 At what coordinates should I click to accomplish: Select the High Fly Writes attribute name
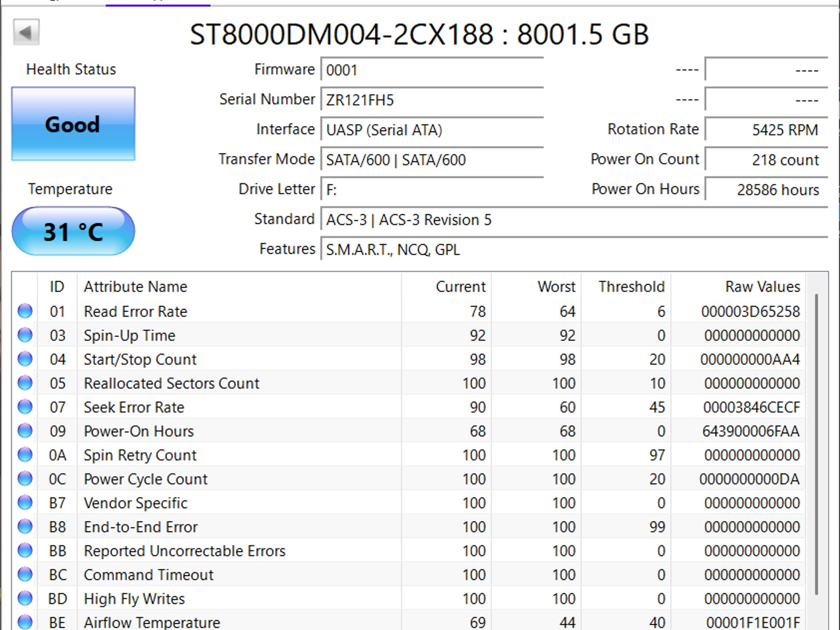[134, 598]
